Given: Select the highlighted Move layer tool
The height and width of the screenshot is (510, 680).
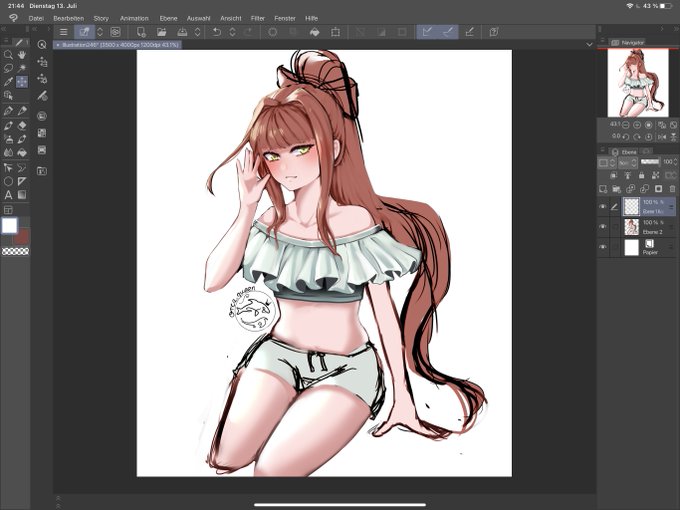Looking at the screenshot, I should point(22,82).
